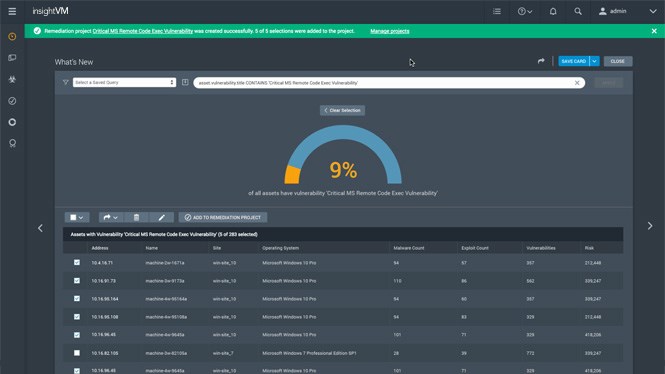Screen dimensions: 665x374
Task: Sort by the Site column header
Action: pyautogui.click(x=217, y=248)
